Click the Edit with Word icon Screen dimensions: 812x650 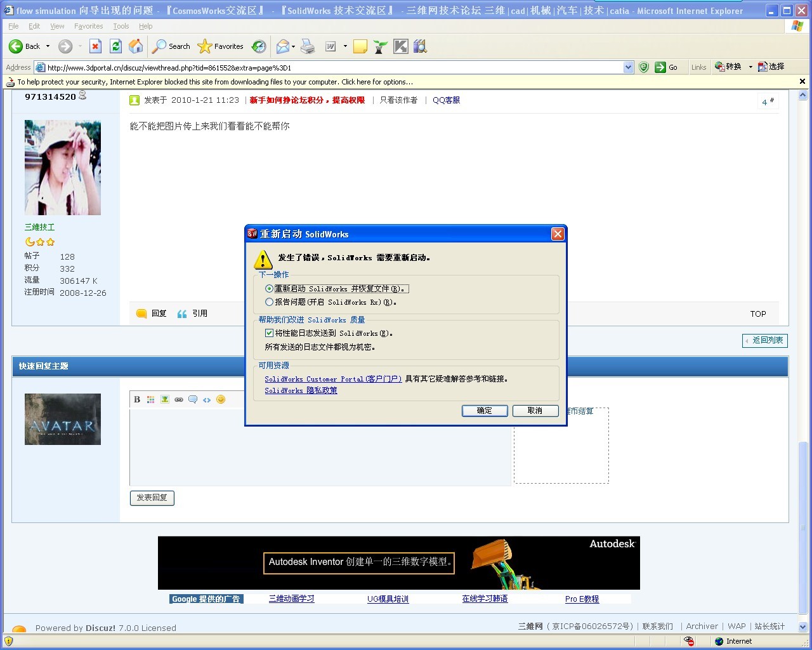[331, 46]
